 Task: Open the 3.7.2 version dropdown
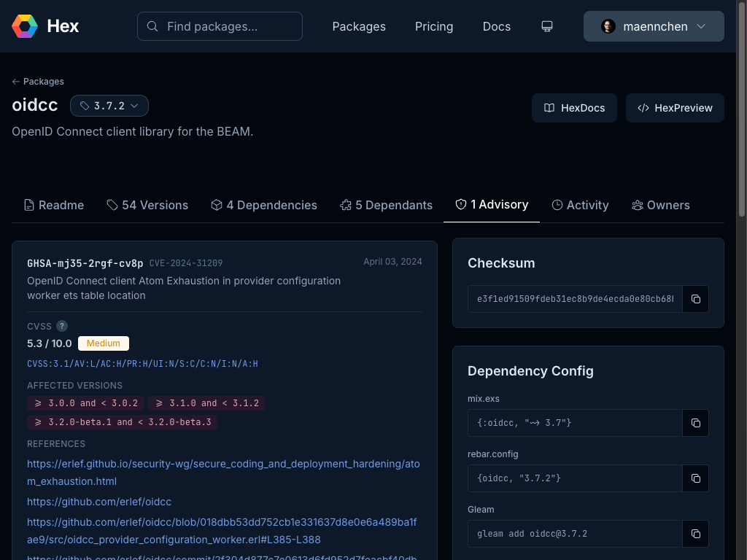(109, 106)
